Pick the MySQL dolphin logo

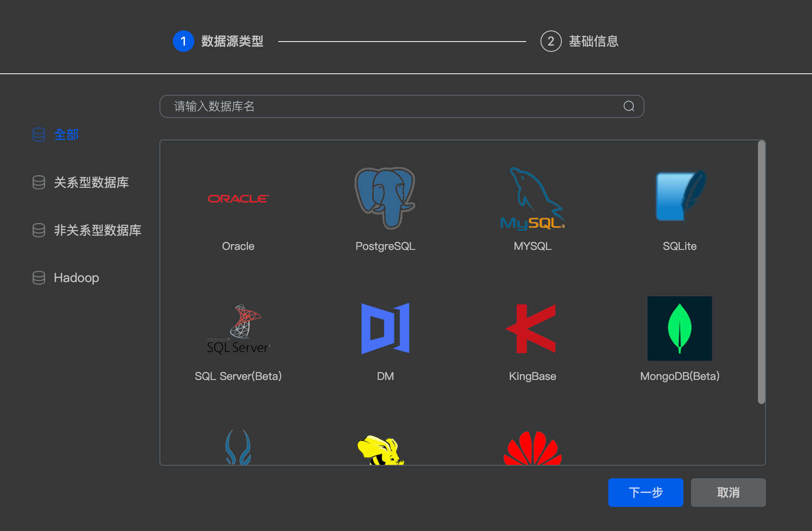[x=532, y=198]
